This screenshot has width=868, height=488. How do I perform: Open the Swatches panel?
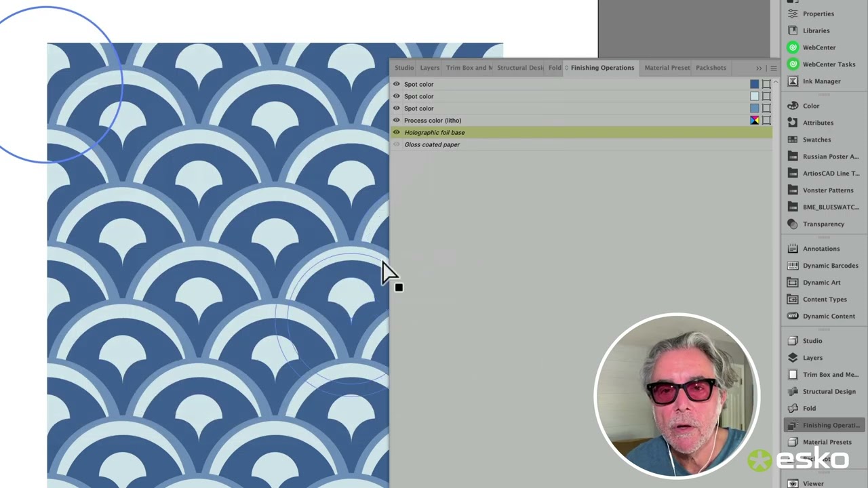pyautogui.click(x=810, y=140)
